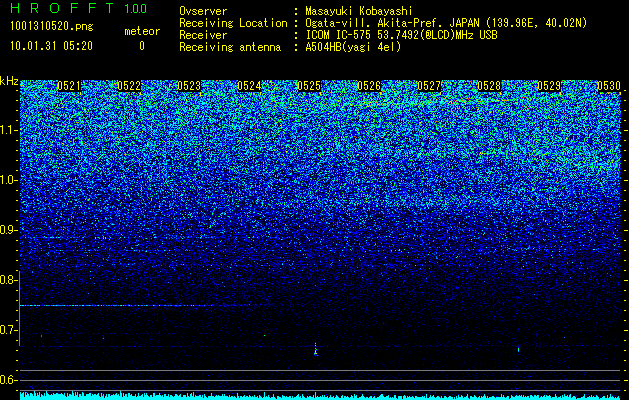Select the ICOM IC-575 53.7492 MHz USB text

[401, 35]
